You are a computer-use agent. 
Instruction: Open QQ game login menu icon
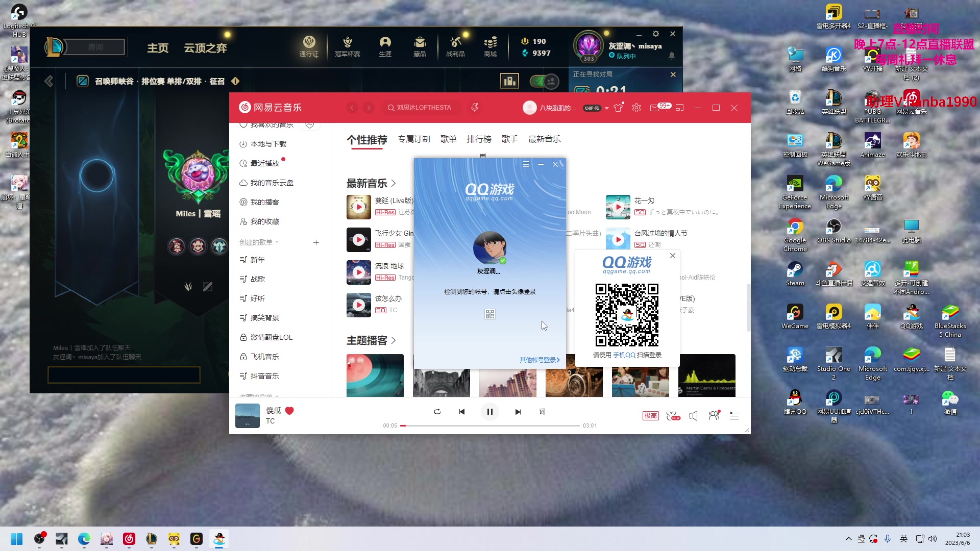coord(526,164)
